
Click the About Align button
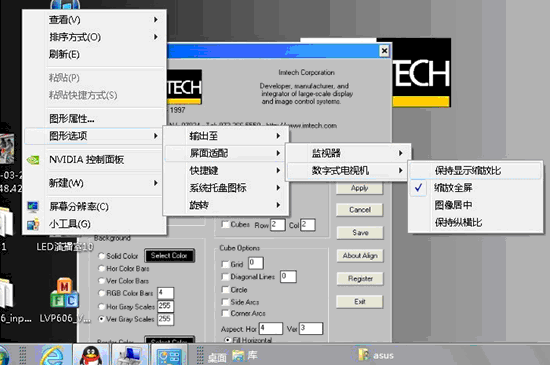coord(360,256)
